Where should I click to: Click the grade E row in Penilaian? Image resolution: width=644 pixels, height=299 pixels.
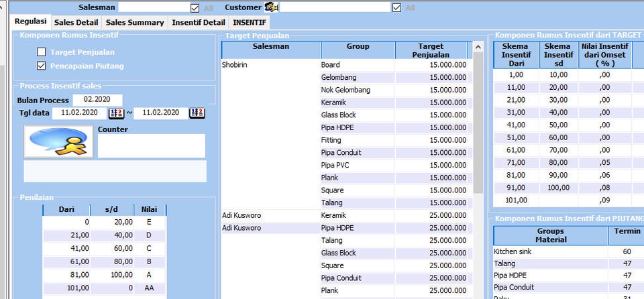tap(105, 222)
